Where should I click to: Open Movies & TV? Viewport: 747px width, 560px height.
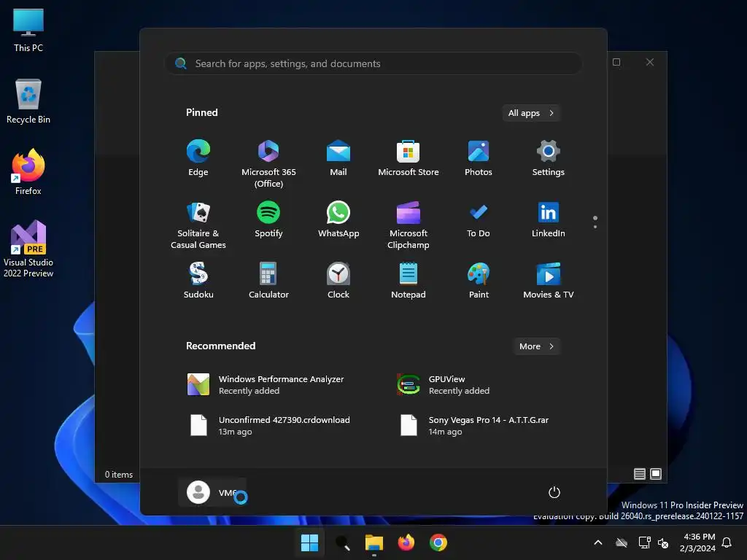coord(549,281)
